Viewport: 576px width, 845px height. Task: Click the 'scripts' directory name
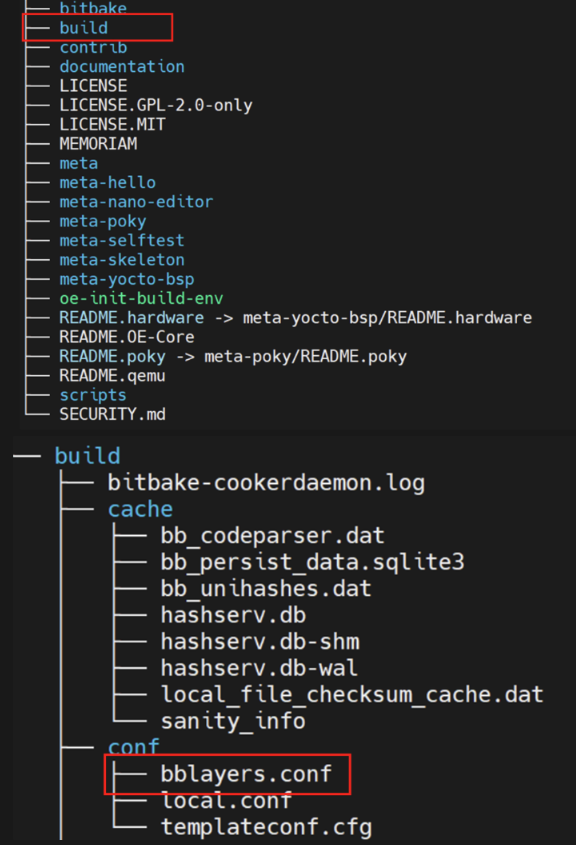tap(93, 395)
